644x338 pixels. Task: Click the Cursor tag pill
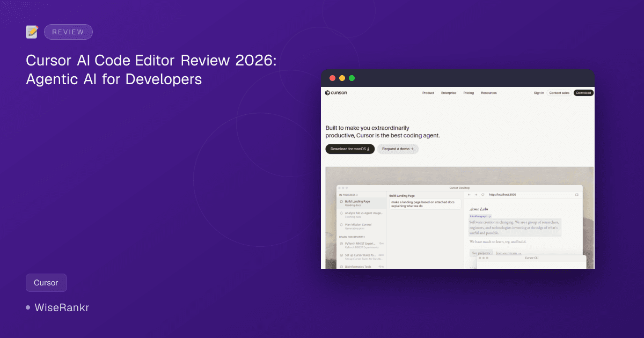46,283
